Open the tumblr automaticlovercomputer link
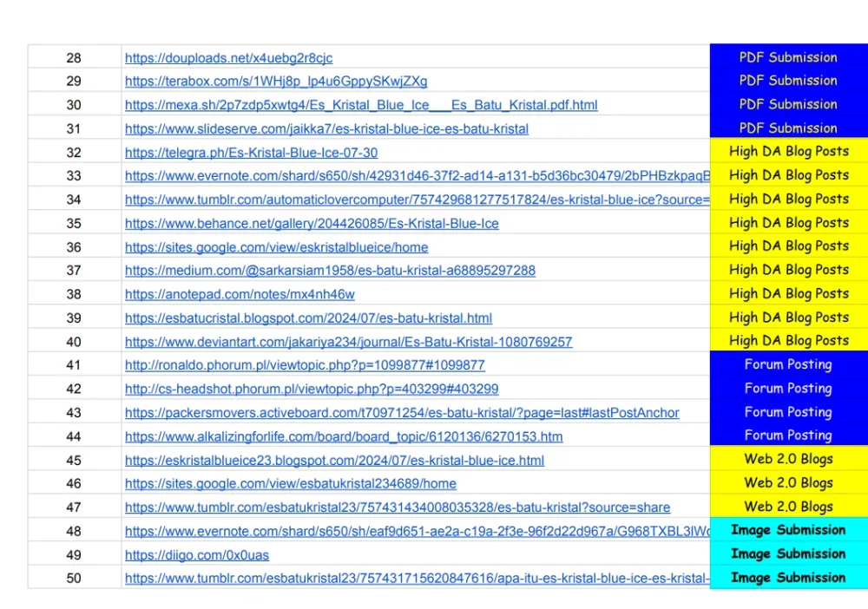868x609 pixels. [418, 200]
